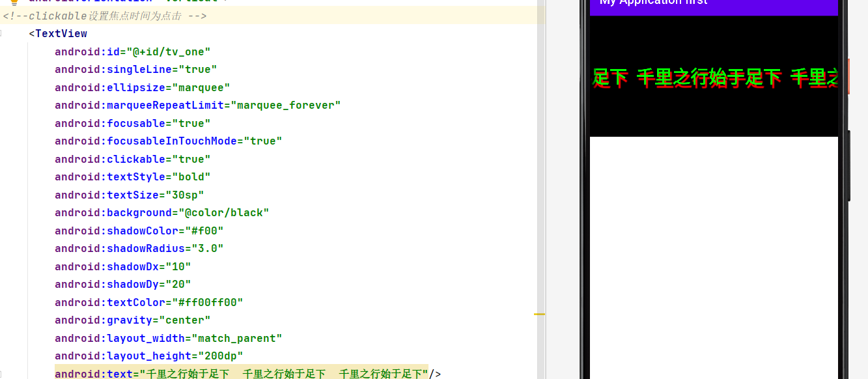Click the orange power button on emulator side
Viewport: 868px width, 379px height.
[x=849, y=76]
